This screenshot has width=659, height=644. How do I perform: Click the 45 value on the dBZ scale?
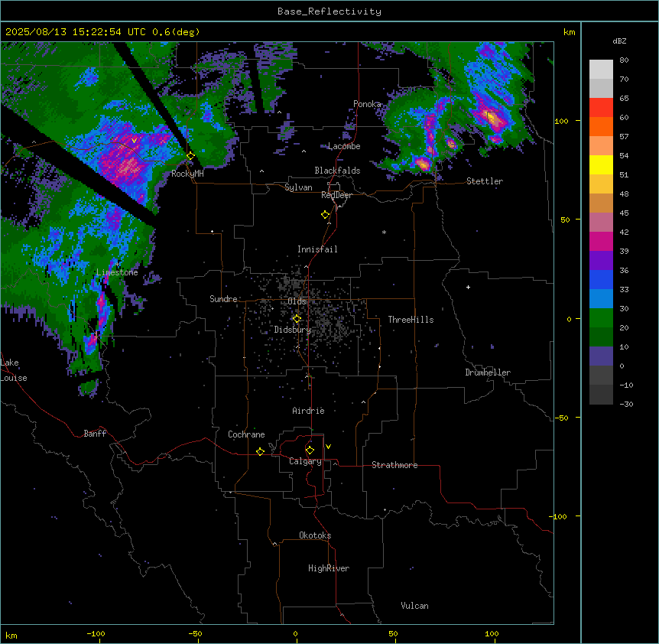[624, 213]
